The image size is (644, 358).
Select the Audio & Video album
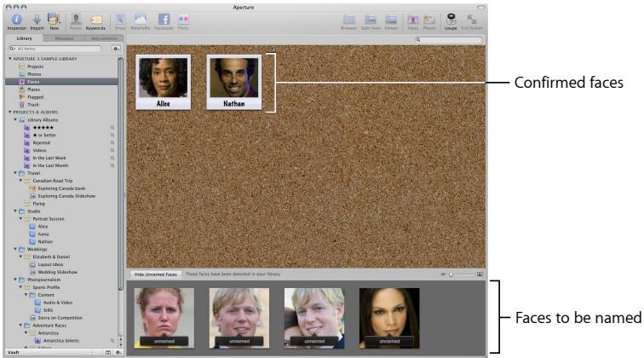(58, 303)
